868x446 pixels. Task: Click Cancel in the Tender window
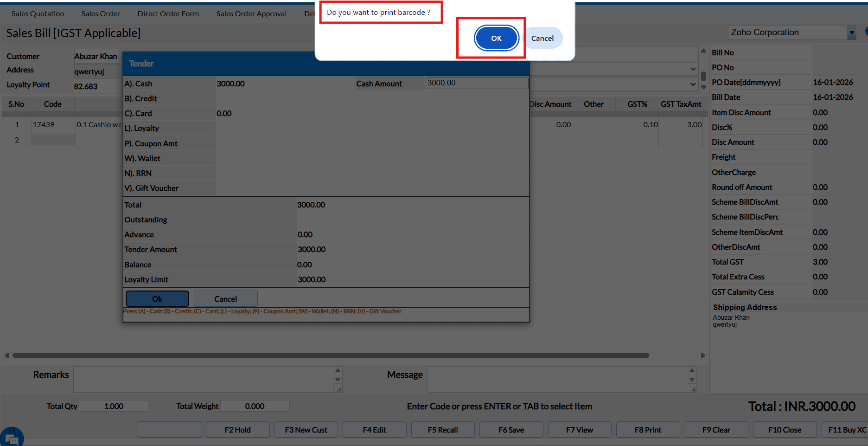click(x=226, y=299)
